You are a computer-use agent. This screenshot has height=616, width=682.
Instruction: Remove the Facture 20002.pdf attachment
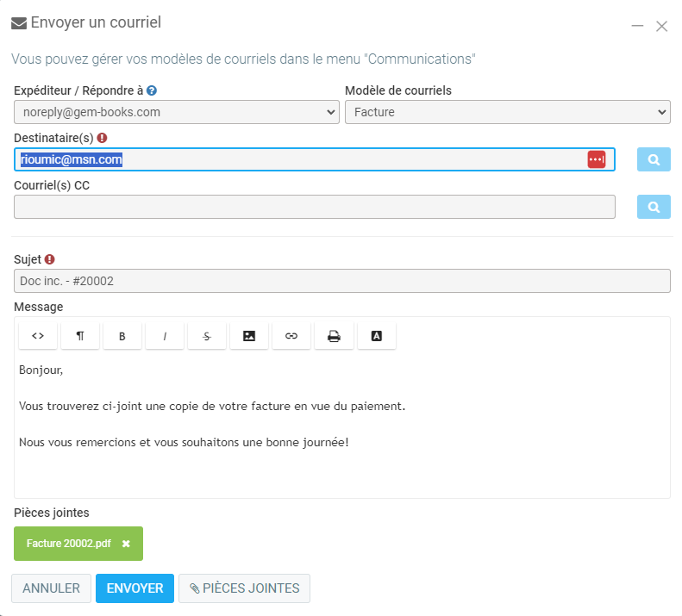[126, 544]
